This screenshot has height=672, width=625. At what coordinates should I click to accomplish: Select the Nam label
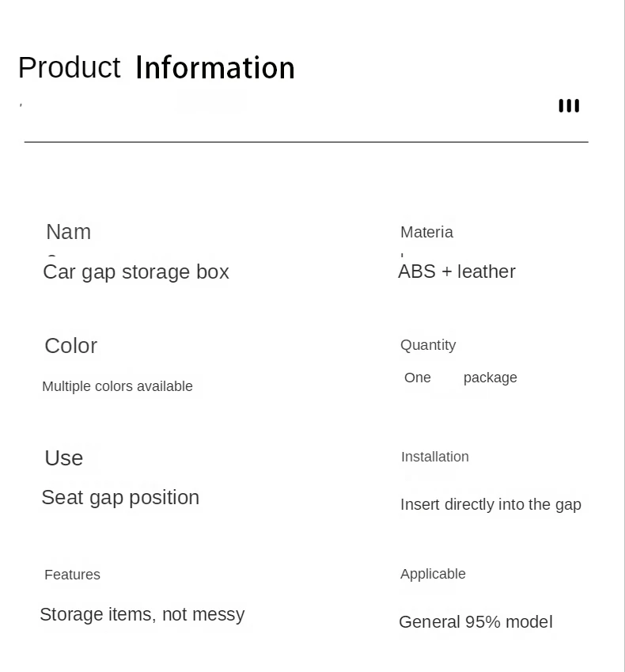click(69, 232)
